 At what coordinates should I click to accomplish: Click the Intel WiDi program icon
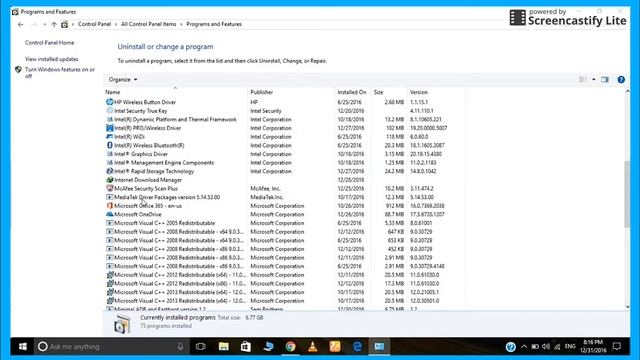click(x=109, y=137)
